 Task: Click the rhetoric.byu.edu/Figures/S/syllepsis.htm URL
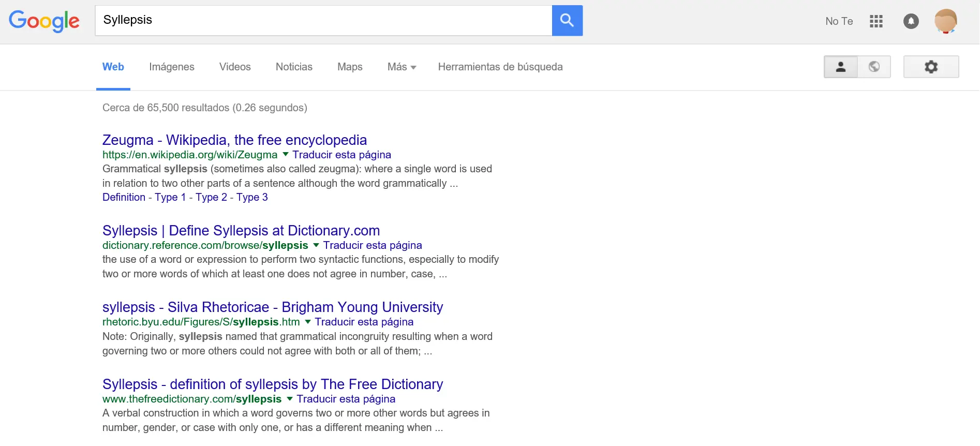(201, 322)
